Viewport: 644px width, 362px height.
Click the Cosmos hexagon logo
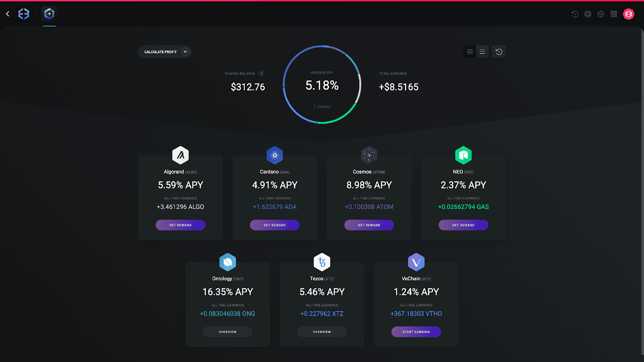click(369, 155)
